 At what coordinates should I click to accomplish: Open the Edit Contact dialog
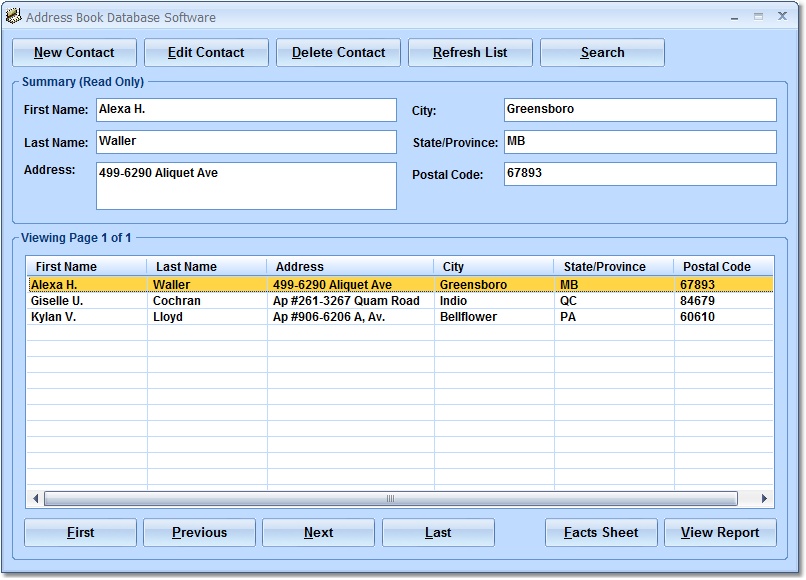pyautogui.click(x=206, y=52)
